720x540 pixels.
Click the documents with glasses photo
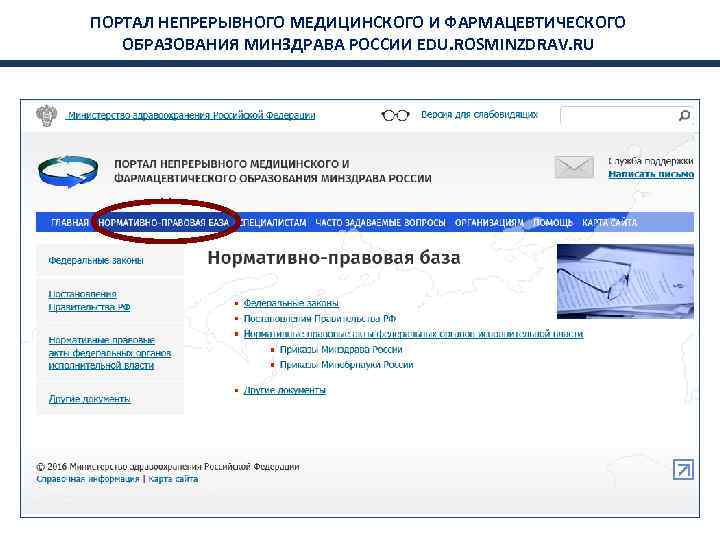[x=625, y=281]
